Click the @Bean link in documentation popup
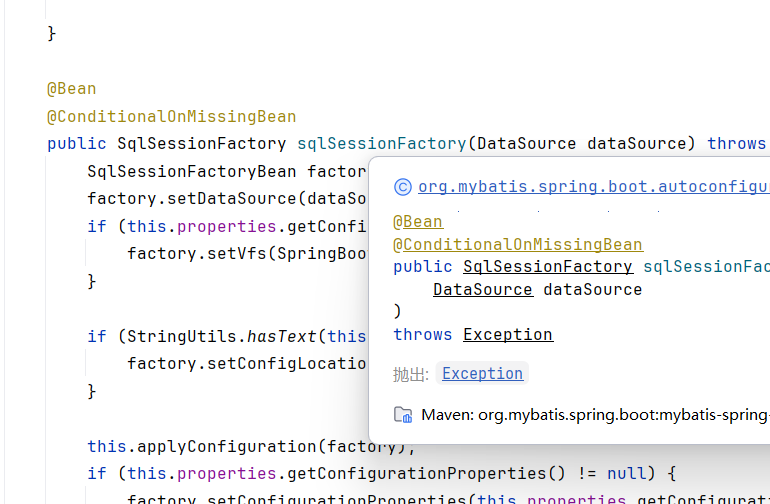This screenshot has height=504, width=770. click(x=418, y=222)
